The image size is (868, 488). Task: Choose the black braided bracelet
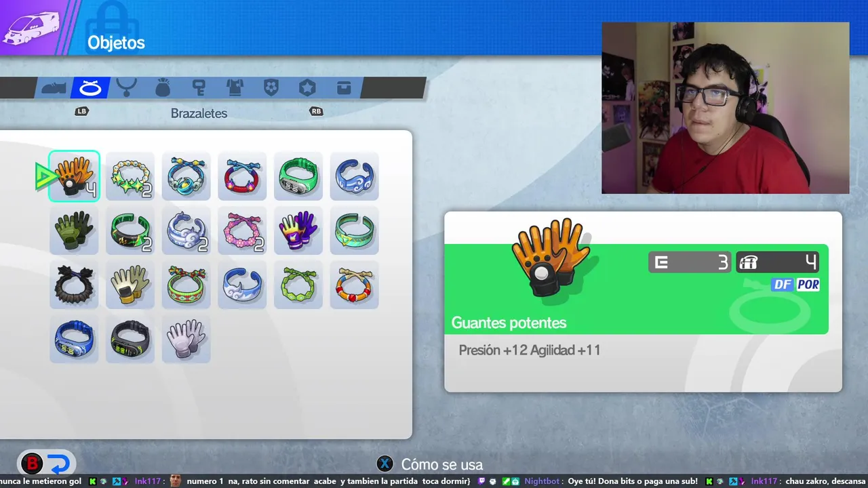(x=74, y=285)
